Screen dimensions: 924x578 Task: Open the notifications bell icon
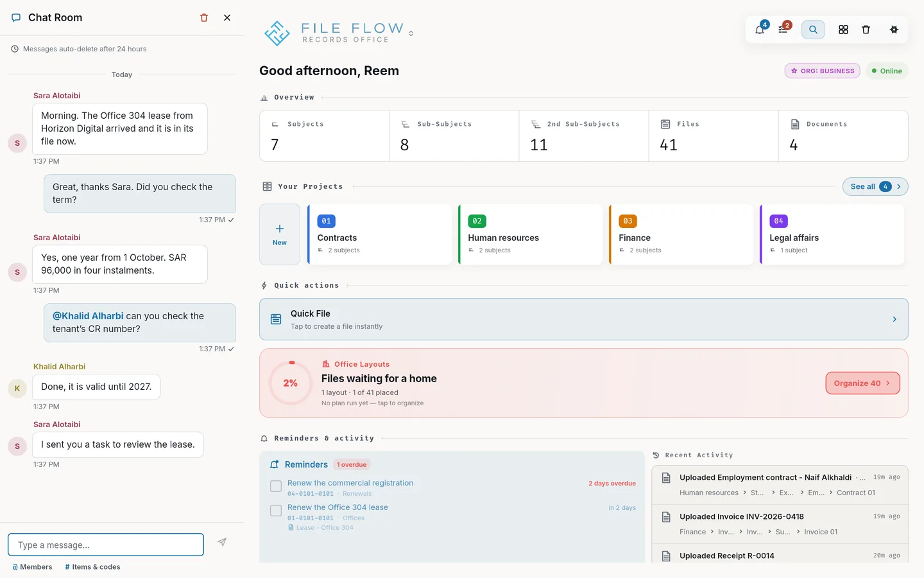[x=760, y=30]
